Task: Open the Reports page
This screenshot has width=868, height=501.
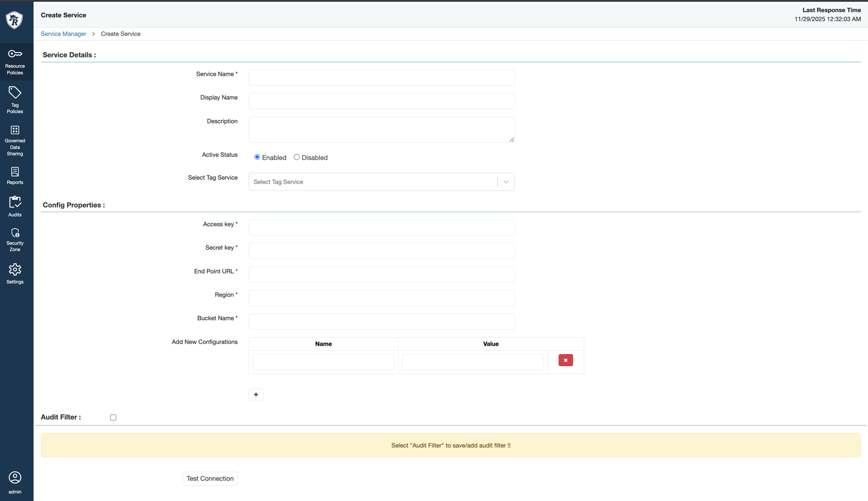Action: click(15, 175)
